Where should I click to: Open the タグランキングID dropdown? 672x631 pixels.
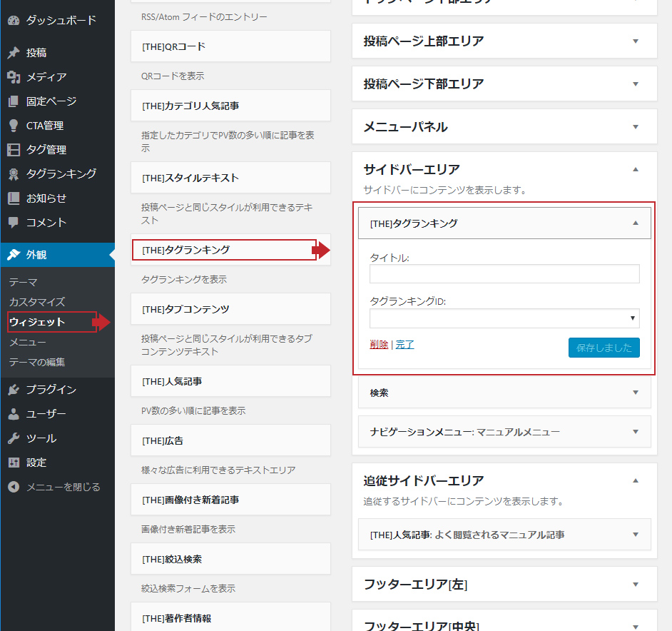(x=504, y=318)
